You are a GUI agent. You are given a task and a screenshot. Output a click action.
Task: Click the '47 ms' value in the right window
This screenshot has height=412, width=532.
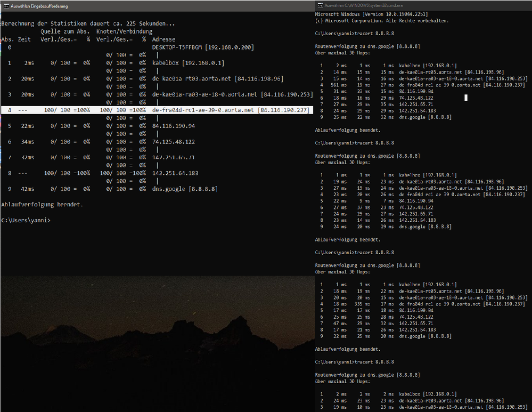click(x=340, y=324)
